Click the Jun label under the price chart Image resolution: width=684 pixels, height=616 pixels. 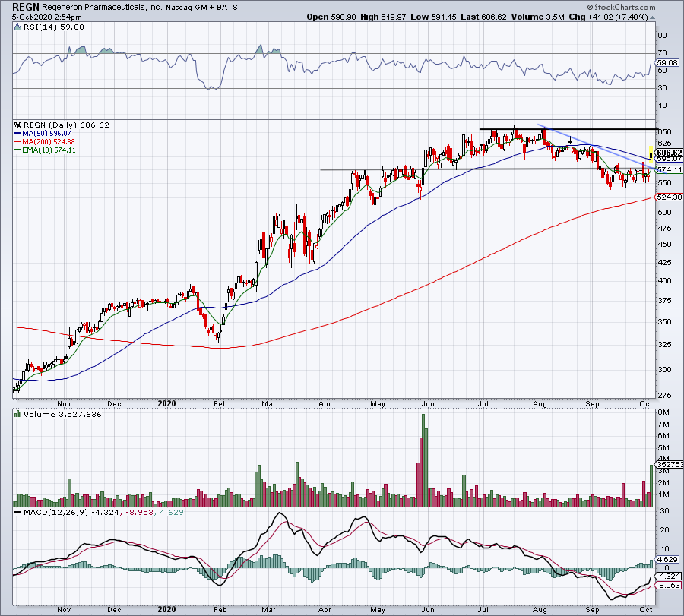point(428,403)
